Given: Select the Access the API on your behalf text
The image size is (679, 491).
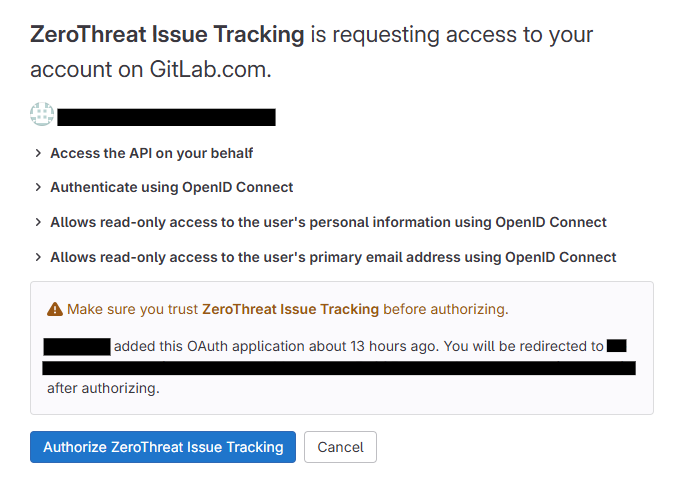Looking at the screenshot, I should pos(151,154).
